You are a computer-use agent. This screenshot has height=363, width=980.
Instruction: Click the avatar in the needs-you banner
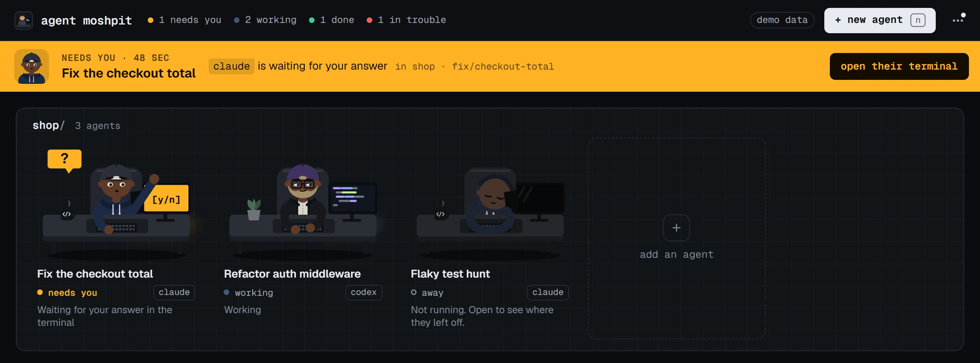32,66
